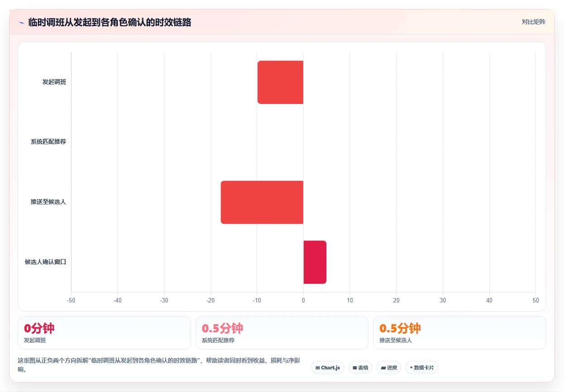The width and height of the screenshot is (564, 392).
Task: Select the red 发起调班 bar
Action: point(280,82)
